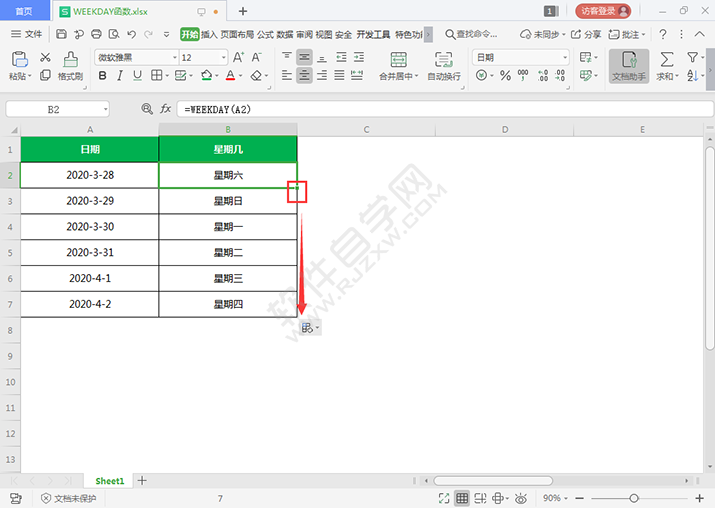Toggle align left

point(287,75)
